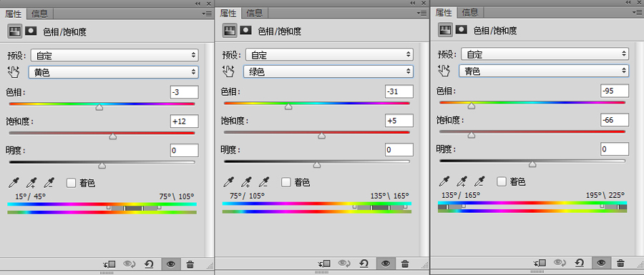The image size is (644, 275).
Task: Click lightness slider handle in Cyan panel
Action: point(532,164)
